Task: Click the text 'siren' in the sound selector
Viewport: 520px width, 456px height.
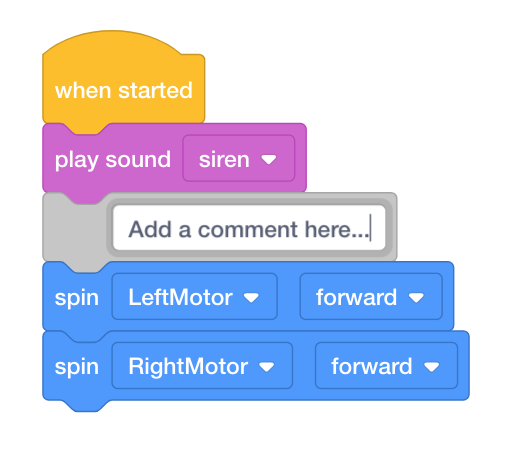Action: (224, 159)
